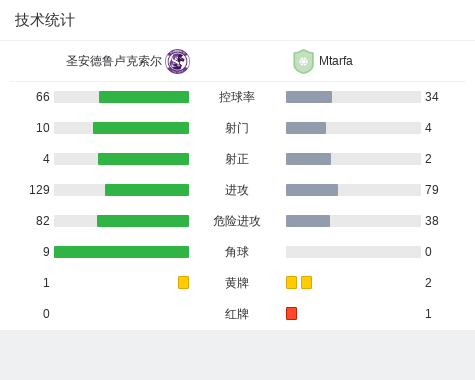Open the 圣安德鲁卢克索尔 team name link
The image size is (475, 380).
point(114,61)
